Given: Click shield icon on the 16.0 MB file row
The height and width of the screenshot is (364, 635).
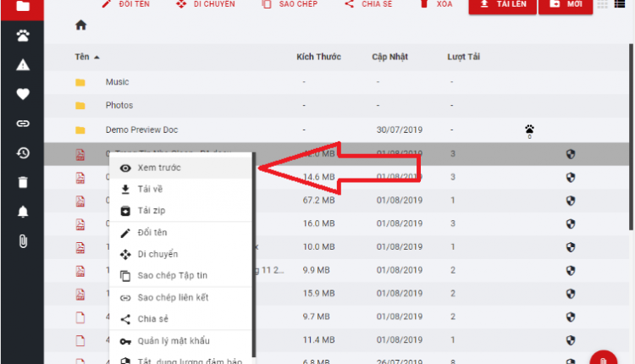Looking at the screenshot, I should [571, 223].
